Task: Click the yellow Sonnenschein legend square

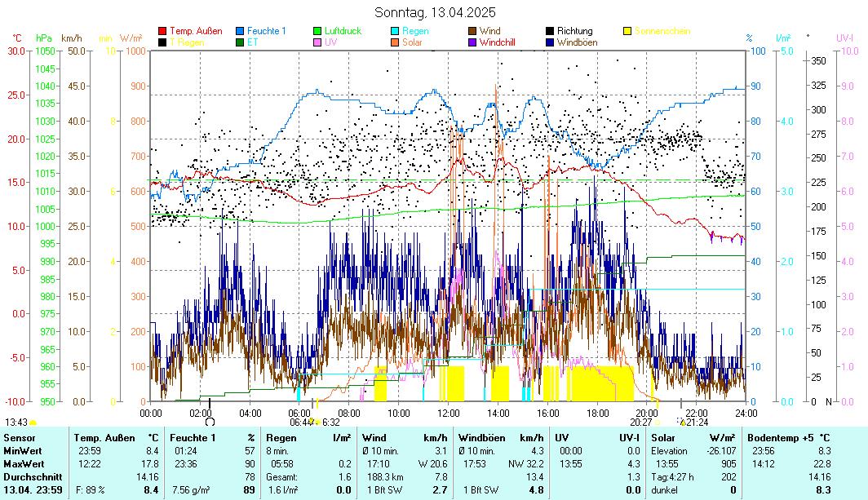Action: click(627, 31)
